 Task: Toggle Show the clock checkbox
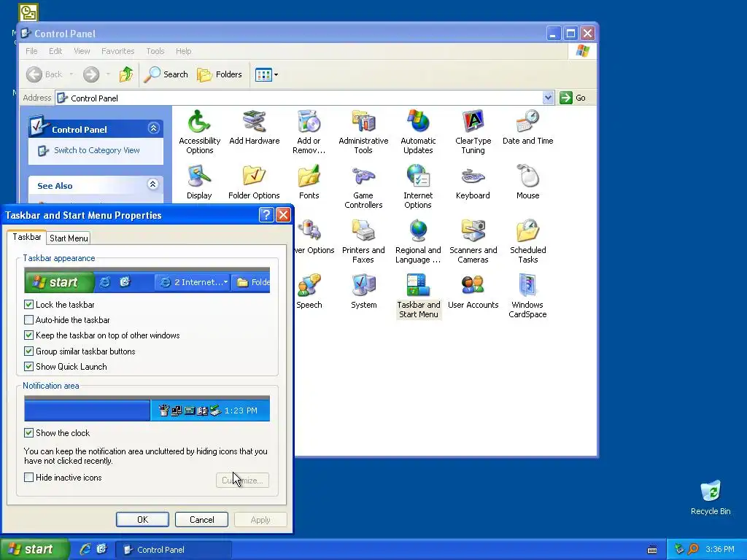tap(28, 432)
